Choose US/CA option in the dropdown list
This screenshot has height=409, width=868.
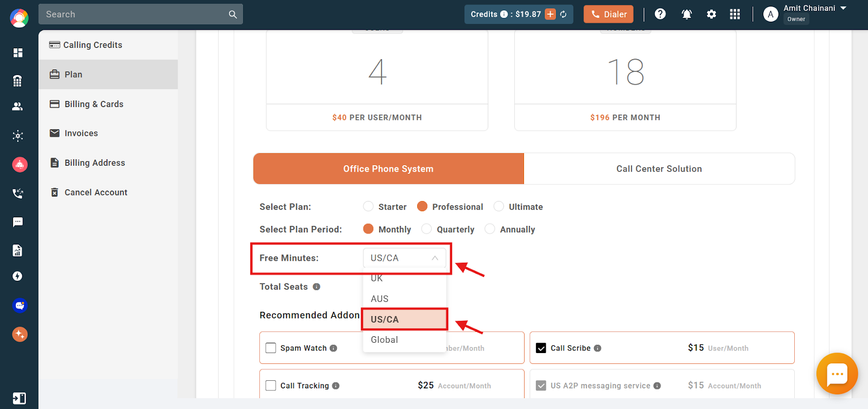[405, 319]
